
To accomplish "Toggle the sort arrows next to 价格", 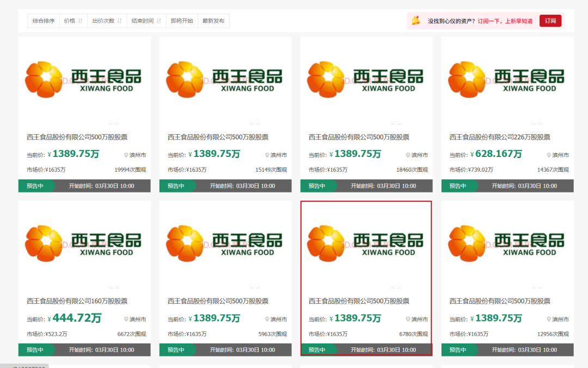I will 79,20.
